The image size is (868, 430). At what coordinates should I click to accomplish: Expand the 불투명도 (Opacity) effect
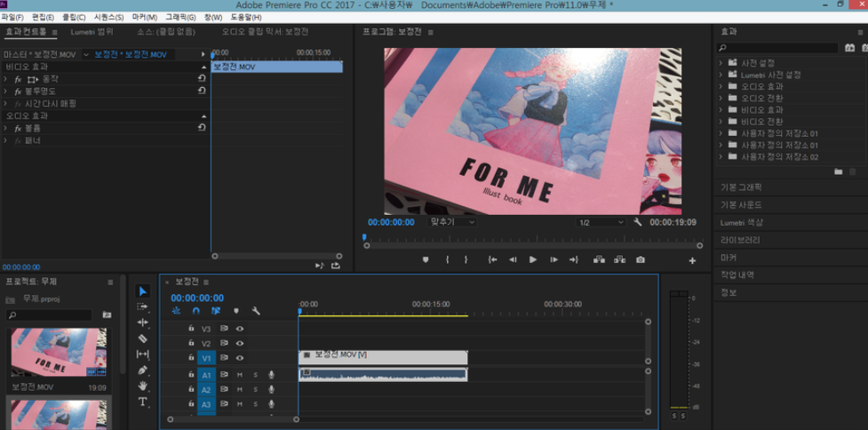click(5, 92)
